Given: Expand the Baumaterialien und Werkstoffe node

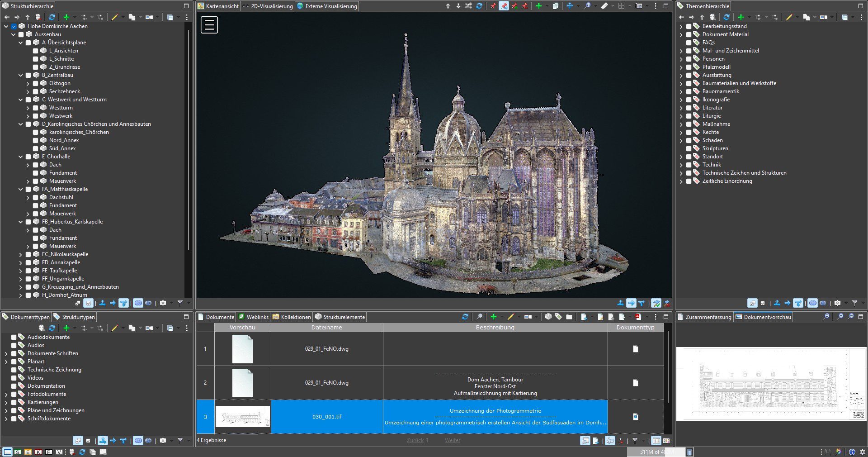Looking at the screenshot, I should pos(681,83).
